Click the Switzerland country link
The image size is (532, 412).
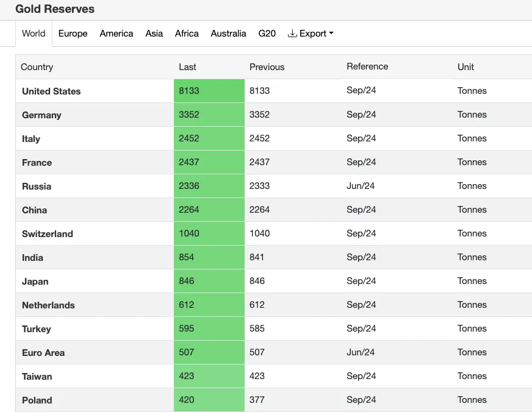tap(48, 234)
